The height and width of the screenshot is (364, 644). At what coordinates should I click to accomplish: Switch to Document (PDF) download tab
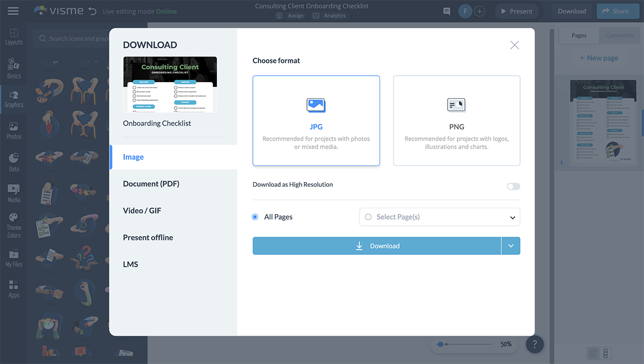click(151, 184)
